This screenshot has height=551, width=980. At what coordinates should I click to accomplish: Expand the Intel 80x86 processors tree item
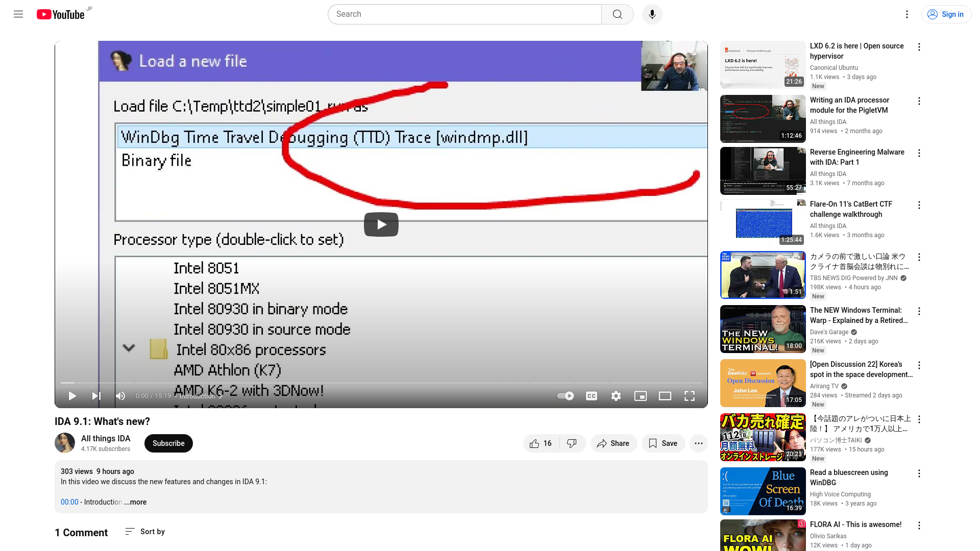point(128,348)
